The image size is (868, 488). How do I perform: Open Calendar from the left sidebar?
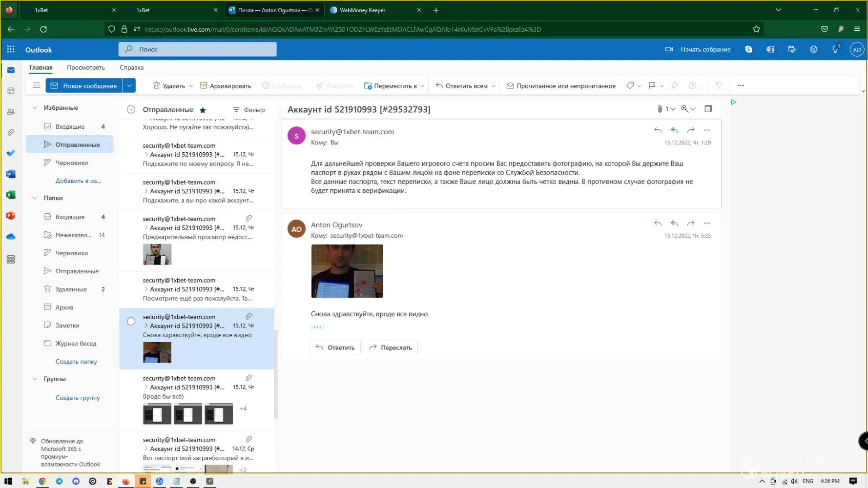click(11, 91)
